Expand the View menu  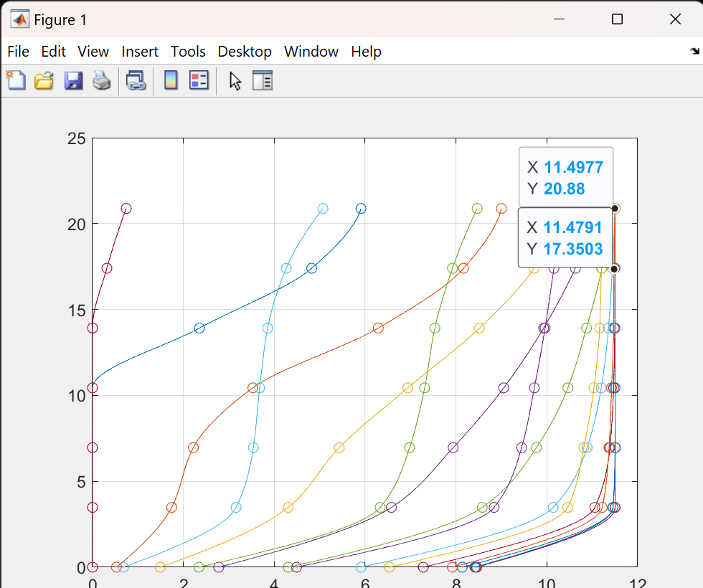93,52
